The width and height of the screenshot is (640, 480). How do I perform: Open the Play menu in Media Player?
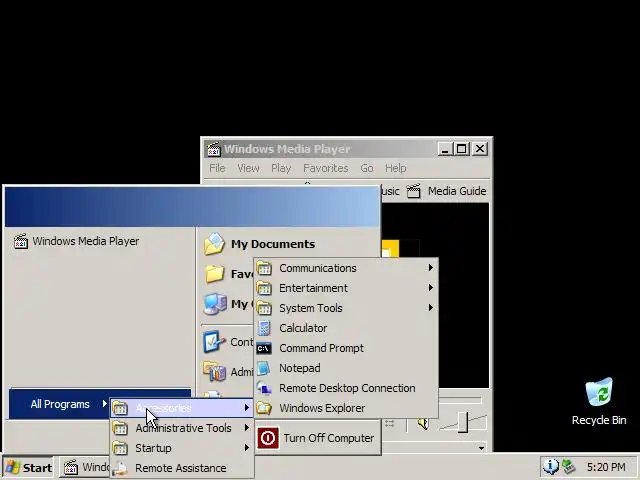(x=281, y=168)
